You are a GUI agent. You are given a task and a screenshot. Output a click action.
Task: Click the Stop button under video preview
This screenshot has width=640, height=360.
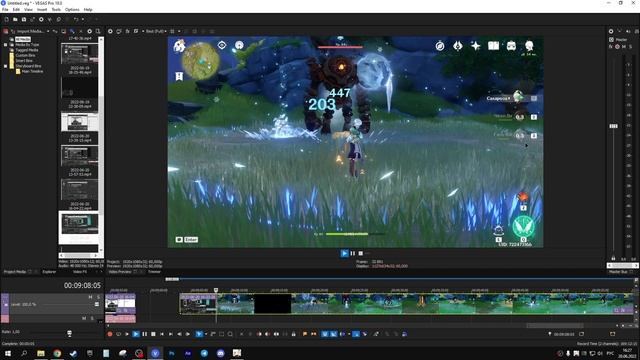tap(360, 253)
